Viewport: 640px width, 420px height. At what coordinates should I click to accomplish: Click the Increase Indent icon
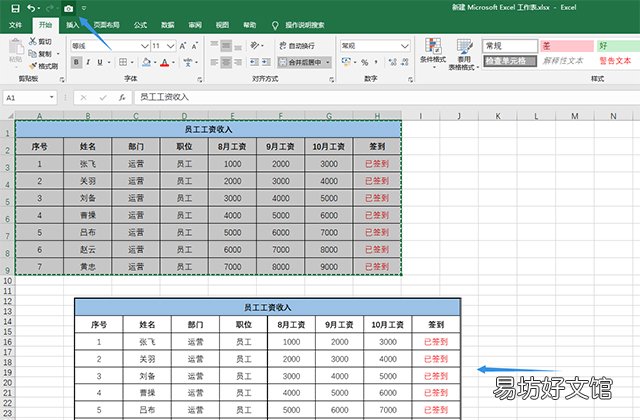coord(266,62)
